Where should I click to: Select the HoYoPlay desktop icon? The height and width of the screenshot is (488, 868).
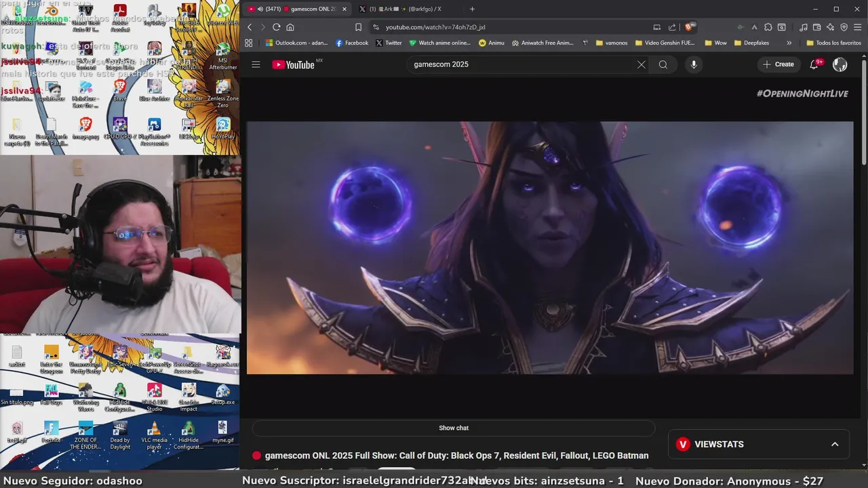pos(222,128)
